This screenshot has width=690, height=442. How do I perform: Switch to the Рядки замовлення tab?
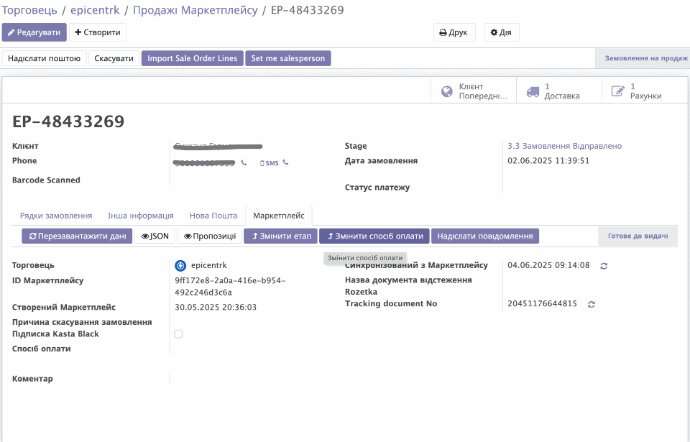pos(56,216)
